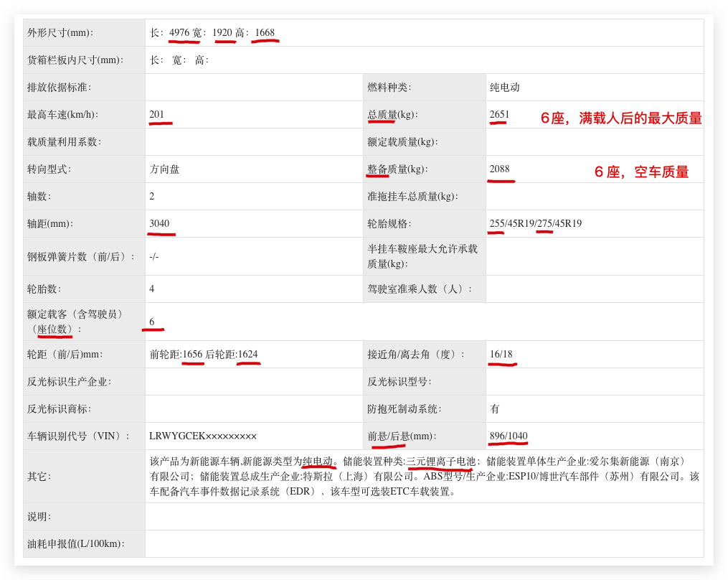Screen dimensions: 728x580
Task: Click the text 特斯拉(上海)有限公司
Action: click(x=358, y=477)
